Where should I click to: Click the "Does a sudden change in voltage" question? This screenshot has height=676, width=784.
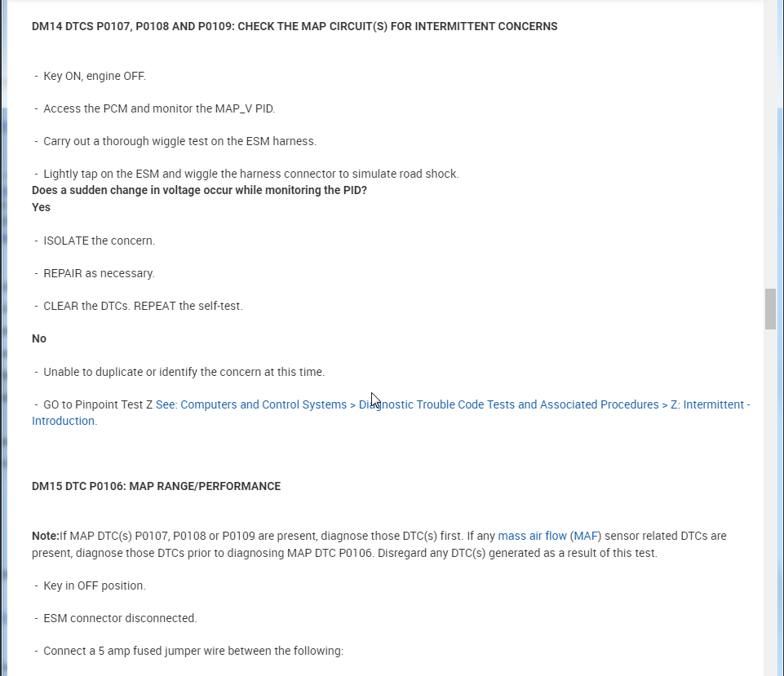(199, 191)
